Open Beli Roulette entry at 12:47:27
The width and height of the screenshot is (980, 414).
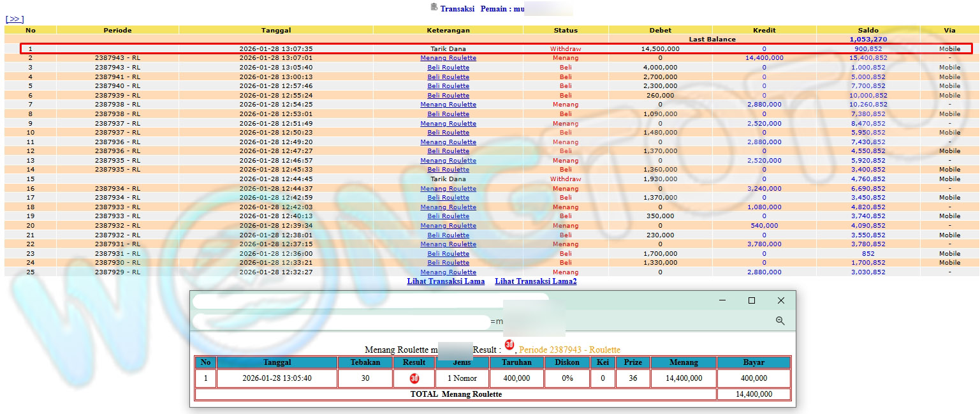click(x=448, y=151)
